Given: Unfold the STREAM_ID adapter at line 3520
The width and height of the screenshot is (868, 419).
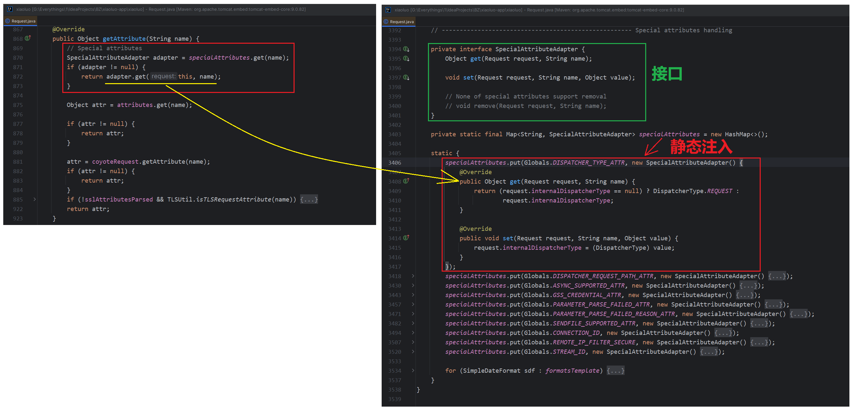Looking at the screenshot, I should (413, 352).
